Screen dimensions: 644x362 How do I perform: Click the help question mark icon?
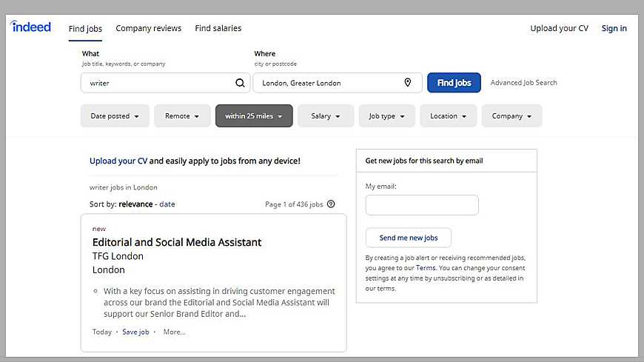331,204
